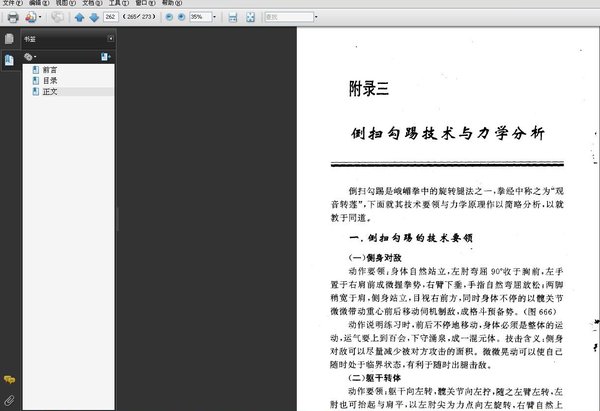Screen dimensions: 600x411
Task: Go to next page with down arrow
Action: [94, 17]
